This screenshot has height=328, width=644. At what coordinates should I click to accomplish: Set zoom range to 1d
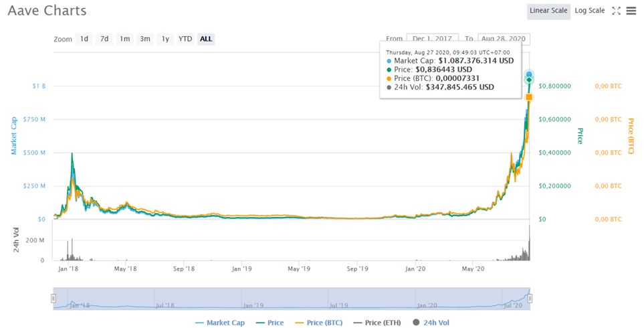pos(84,39)
